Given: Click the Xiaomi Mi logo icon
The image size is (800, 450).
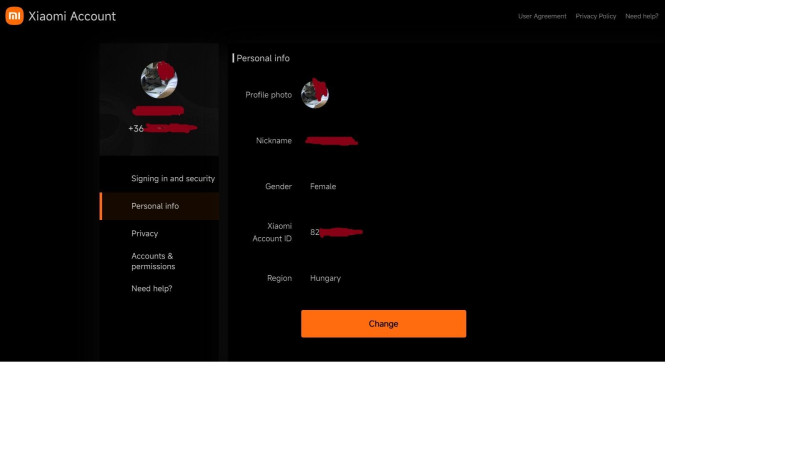Looking at the screenshot, I should click(x=14, y=16).
